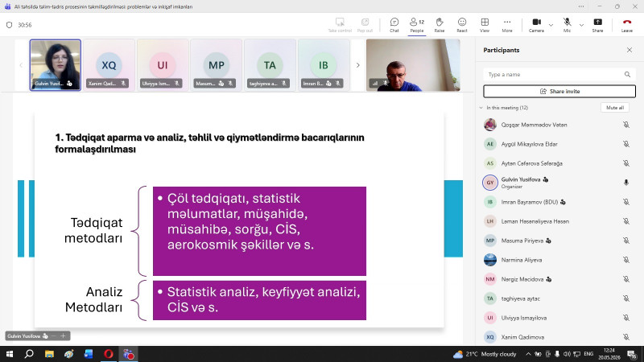Screen dimensions: 644x362
Task: Open the weather widget 21°C Mostly cloudy
Action: (485, 354)
